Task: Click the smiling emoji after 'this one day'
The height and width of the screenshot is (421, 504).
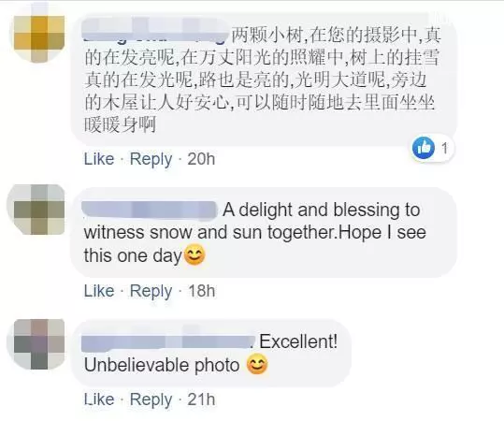Action: [x=194, y=255]
